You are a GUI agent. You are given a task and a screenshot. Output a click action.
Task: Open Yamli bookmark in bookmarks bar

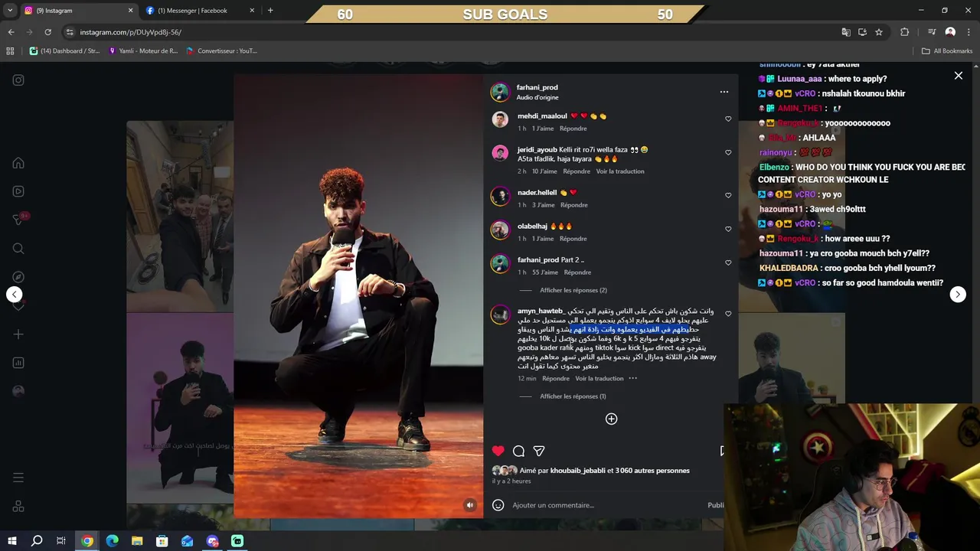143,51
